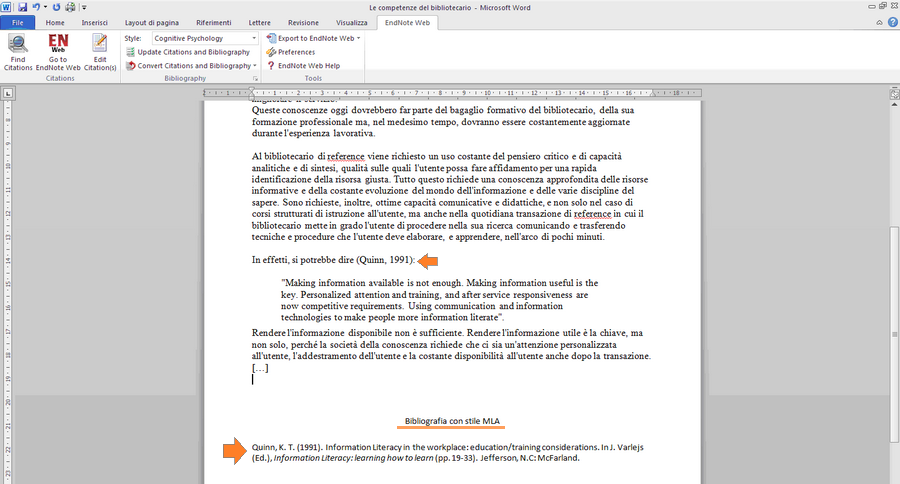The image size is (900, 484).
Task: Open EndNote Web Preferences
Action: coord(296,52)
